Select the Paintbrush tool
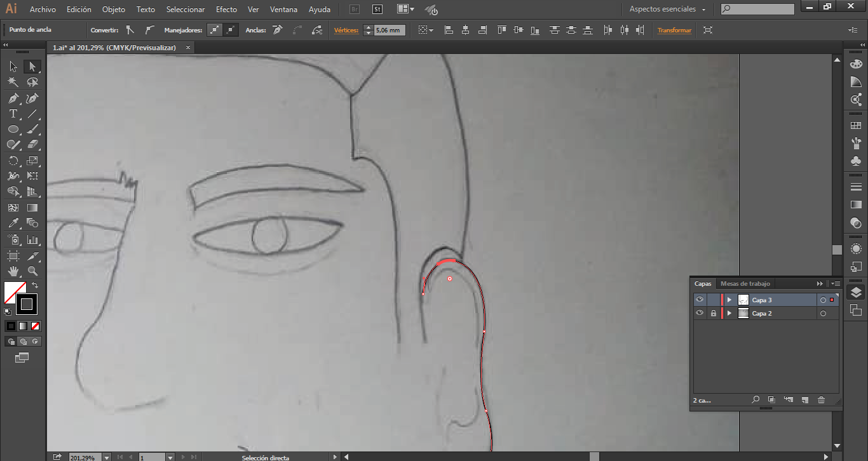868x461 pixels. click(32, 130)
